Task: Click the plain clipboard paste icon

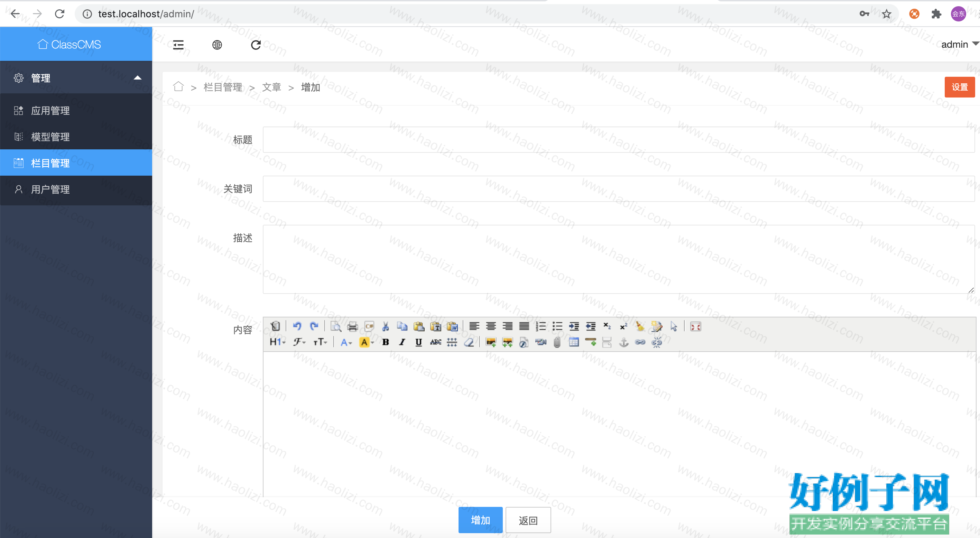Action: click(x=419, y=326)
